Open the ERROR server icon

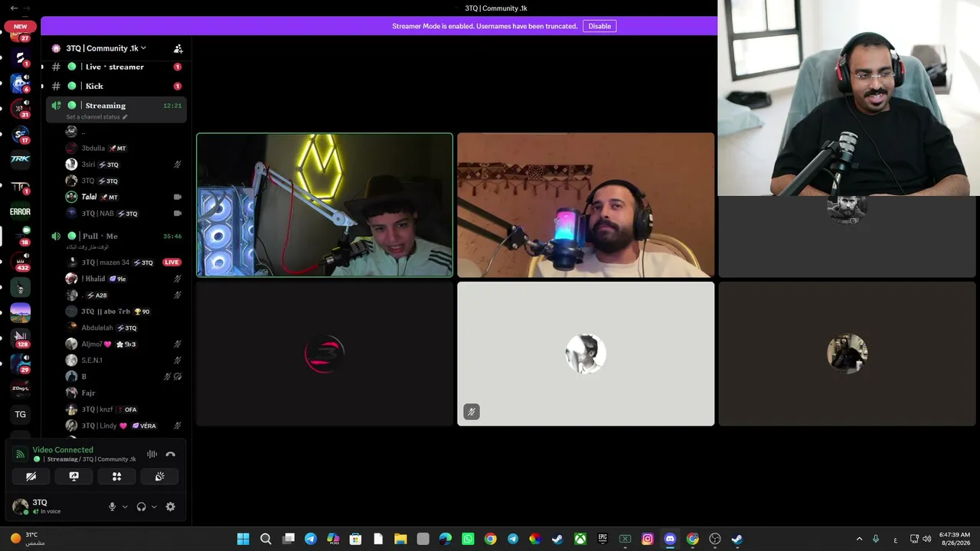pyautogui.click(x=20, y=211)
